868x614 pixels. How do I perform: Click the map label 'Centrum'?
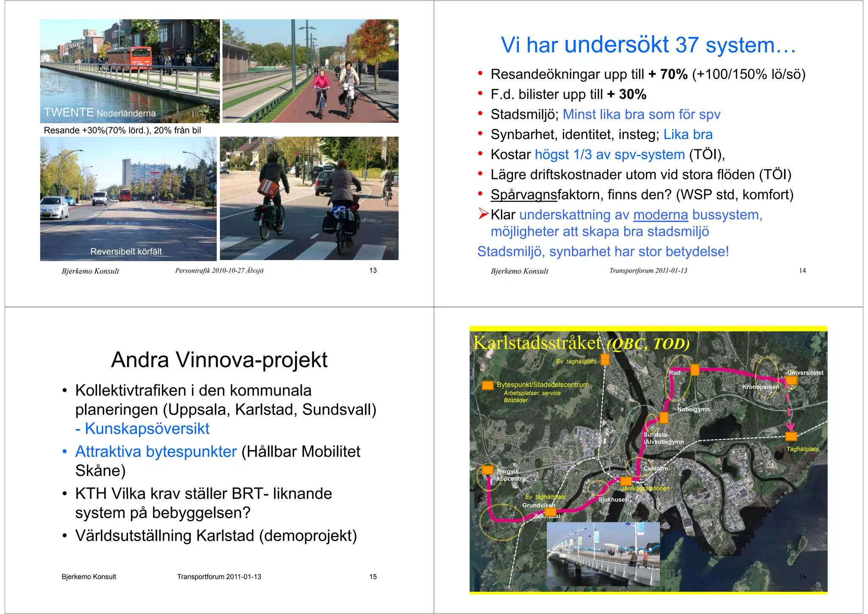click(x=655, y=468)
